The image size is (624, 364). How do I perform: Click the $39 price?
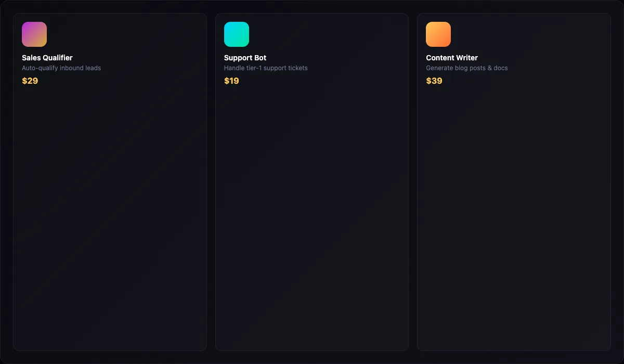point(434,81)
